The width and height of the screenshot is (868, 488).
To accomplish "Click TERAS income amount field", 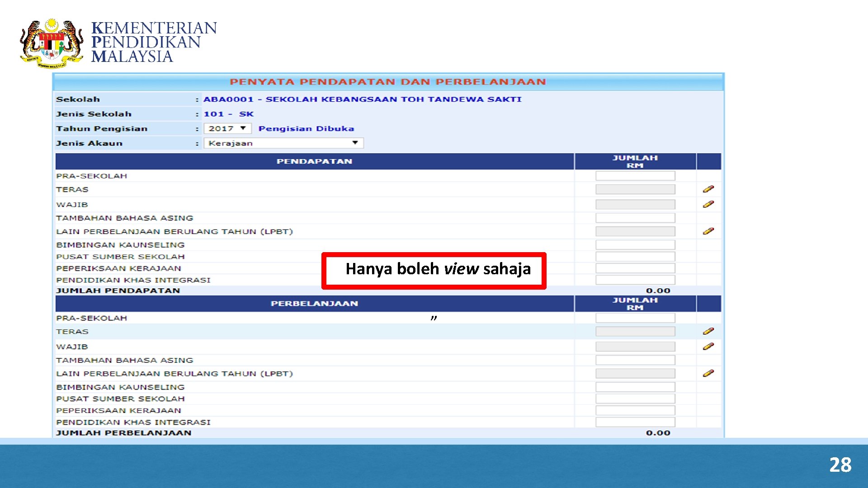I will [635, 189].
